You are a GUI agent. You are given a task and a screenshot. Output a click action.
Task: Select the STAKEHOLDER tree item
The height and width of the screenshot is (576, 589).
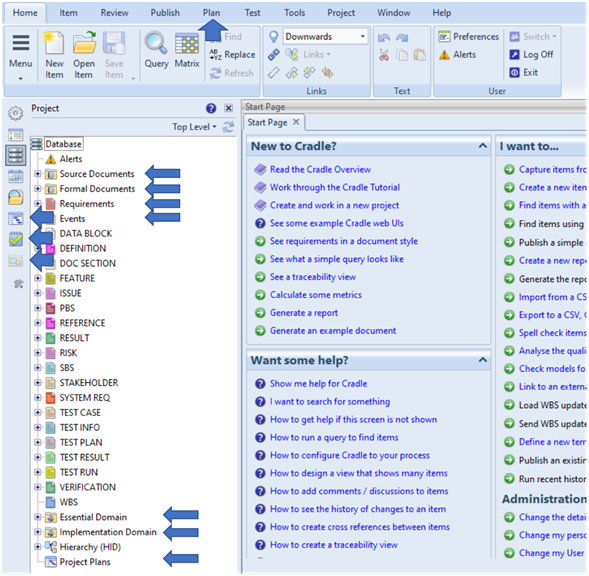89,382
